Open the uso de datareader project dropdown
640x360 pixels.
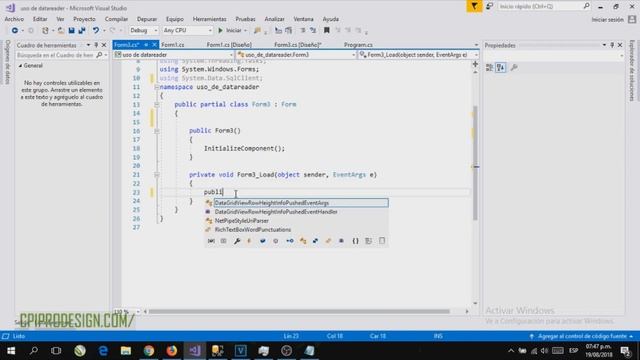point(174,55)
